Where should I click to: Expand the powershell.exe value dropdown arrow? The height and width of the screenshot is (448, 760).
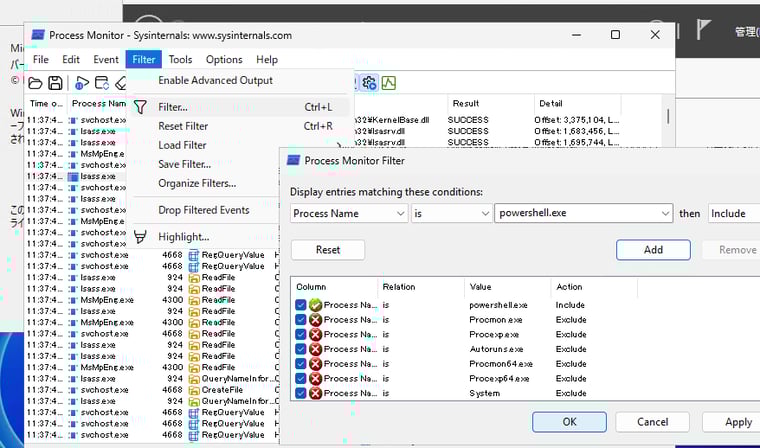(665, 213)
